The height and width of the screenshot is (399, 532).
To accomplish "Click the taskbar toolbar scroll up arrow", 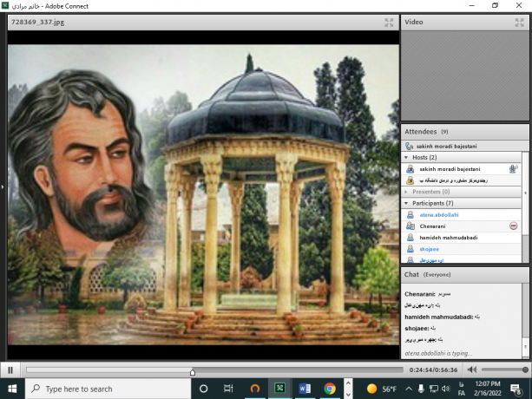I will 348,383.
